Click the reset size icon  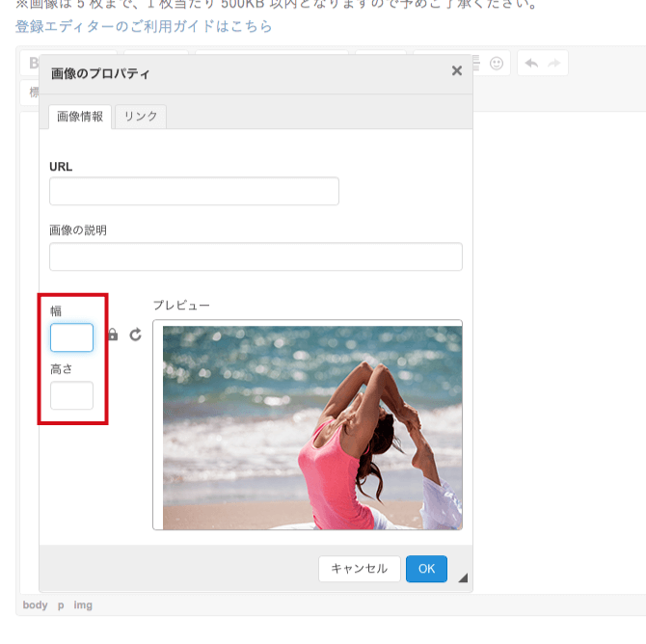135,335
